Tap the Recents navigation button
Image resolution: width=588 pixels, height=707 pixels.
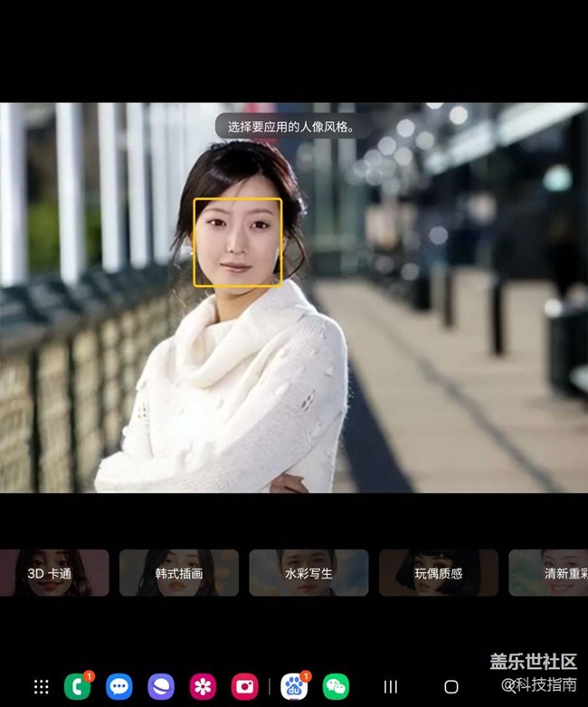click(391, 687)
